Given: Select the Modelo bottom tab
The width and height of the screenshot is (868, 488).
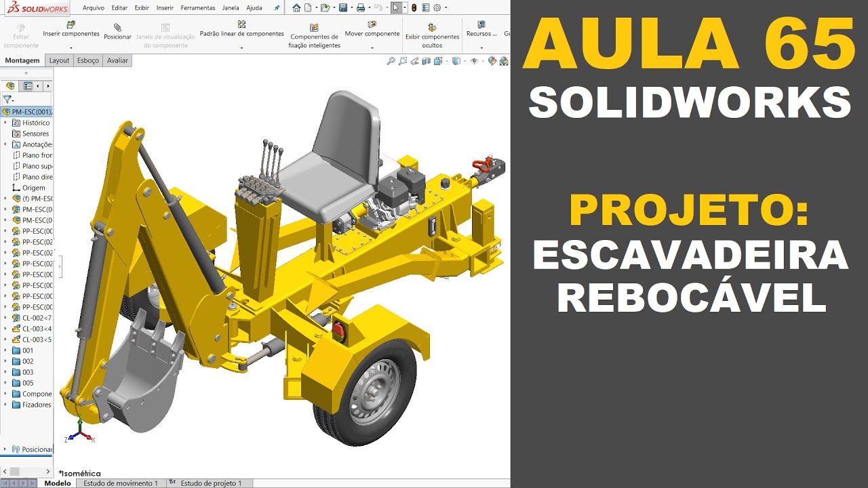Looking at the screenshot, I should click(57, 483).
